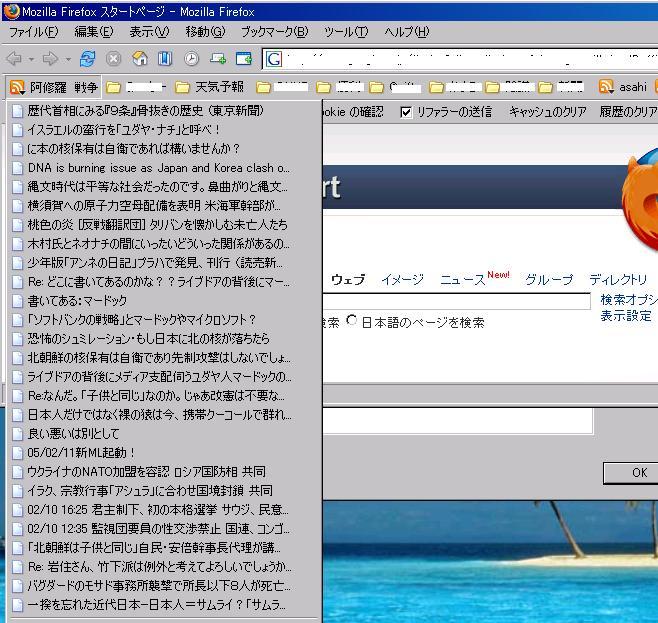
Task: Open feed item 桃色の炎 [反戦翻訳団]
Action: [x=164, y=225]
